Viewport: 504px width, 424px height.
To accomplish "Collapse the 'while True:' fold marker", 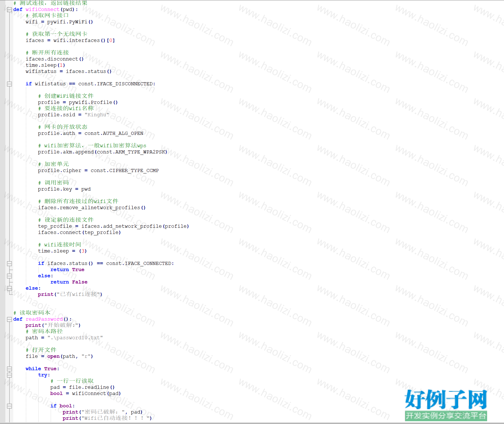I will point(9,369).
